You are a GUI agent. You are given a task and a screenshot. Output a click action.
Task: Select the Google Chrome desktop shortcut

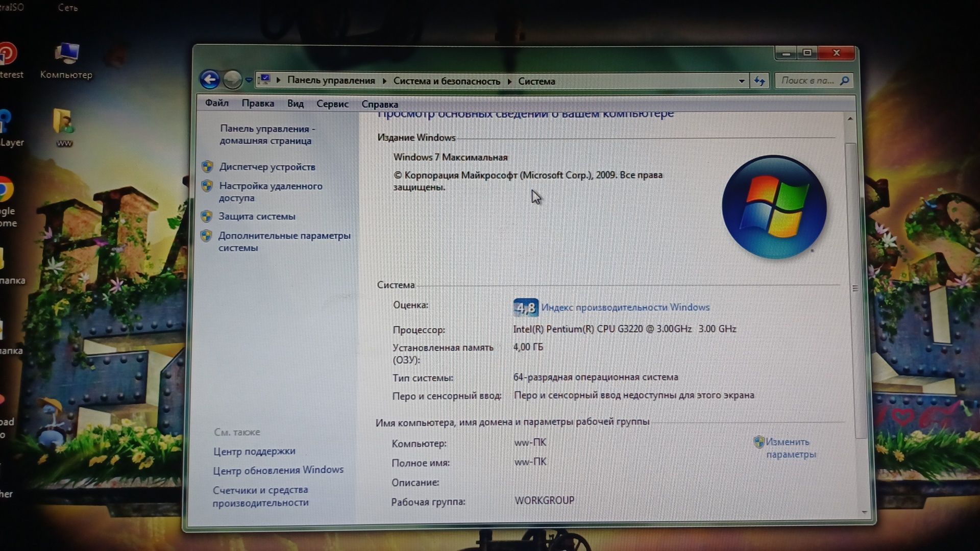[x=7, y=203]
